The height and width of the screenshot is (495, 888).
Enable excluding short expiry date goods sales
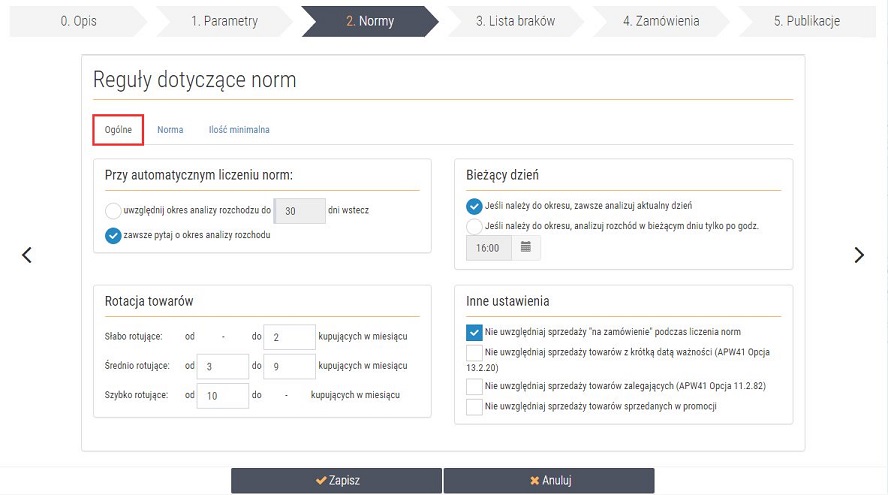click(474, 353)
